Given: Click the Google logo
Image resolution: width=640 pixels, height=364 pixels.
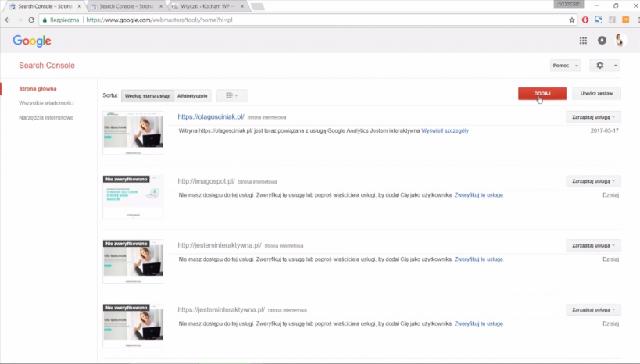Looking at the screenshot, I should 32,41.
